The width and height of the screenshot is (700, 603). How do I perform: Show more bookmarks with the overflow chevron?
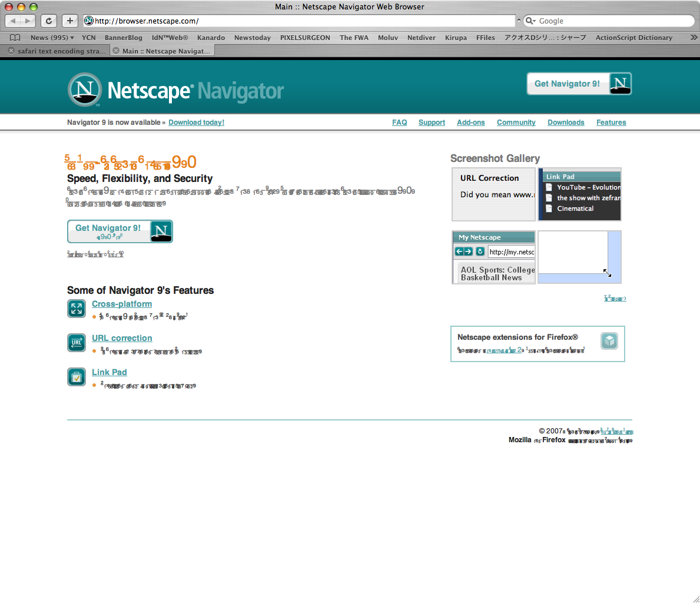(x=694, y=38)
